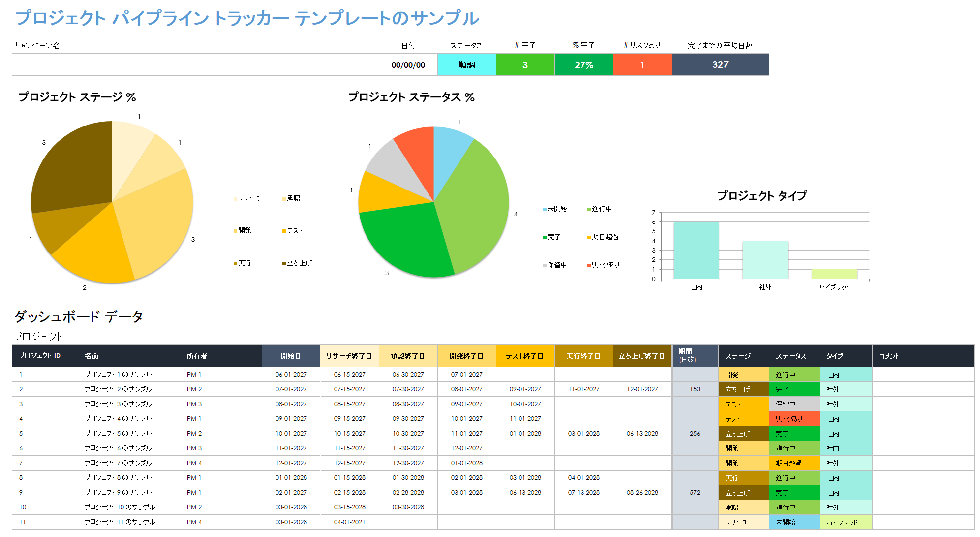Select the 04-01-2021 research end date
The width and height of the screenshot is (980, 537).
tap(349, 522)
